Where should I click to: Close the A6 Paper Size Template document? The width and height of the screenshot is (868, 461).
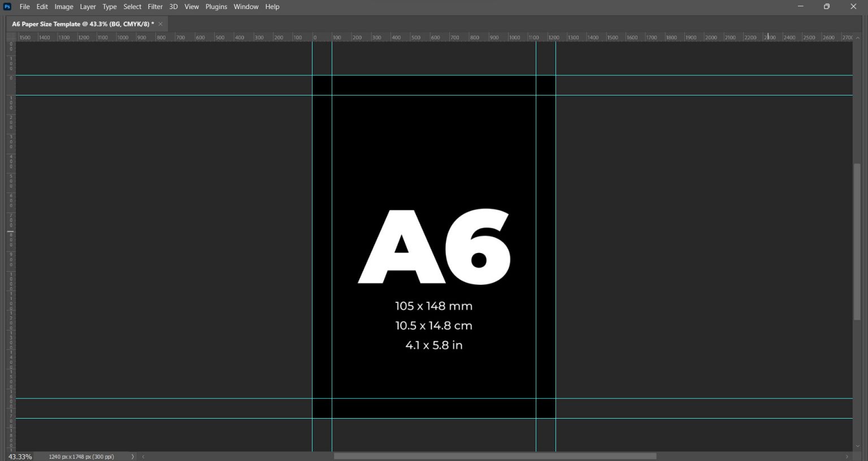click(x=160, y=24)
